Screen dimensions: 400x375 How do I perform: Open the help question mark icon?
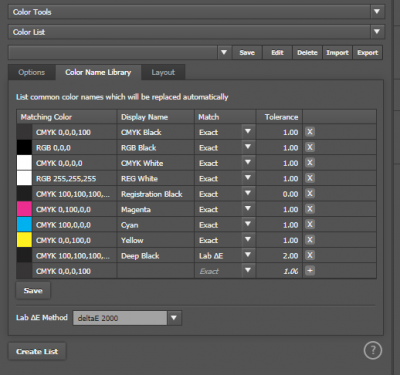point(373,350)
